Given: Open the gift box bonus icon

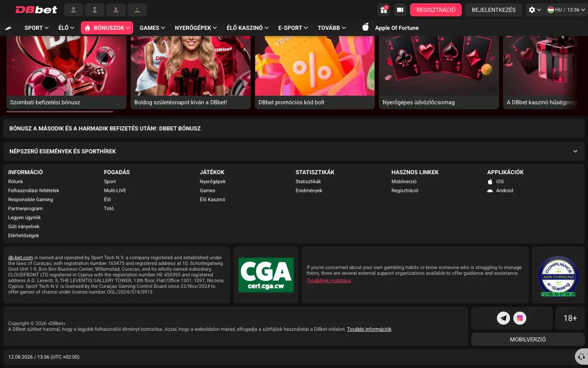Looking at the screenshot, I should click(384, 9).
